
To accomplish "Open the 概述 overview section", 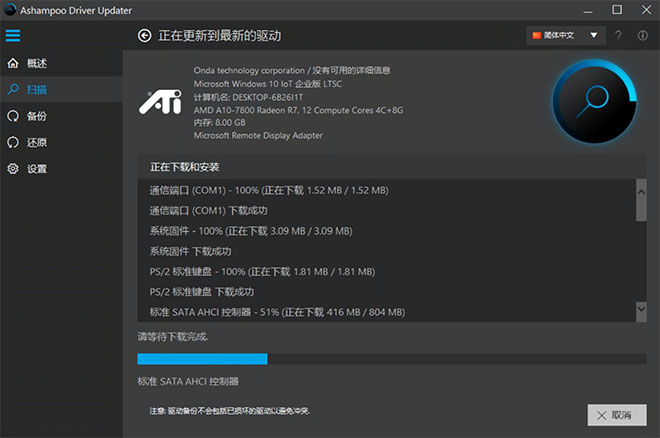I will 61,63.
